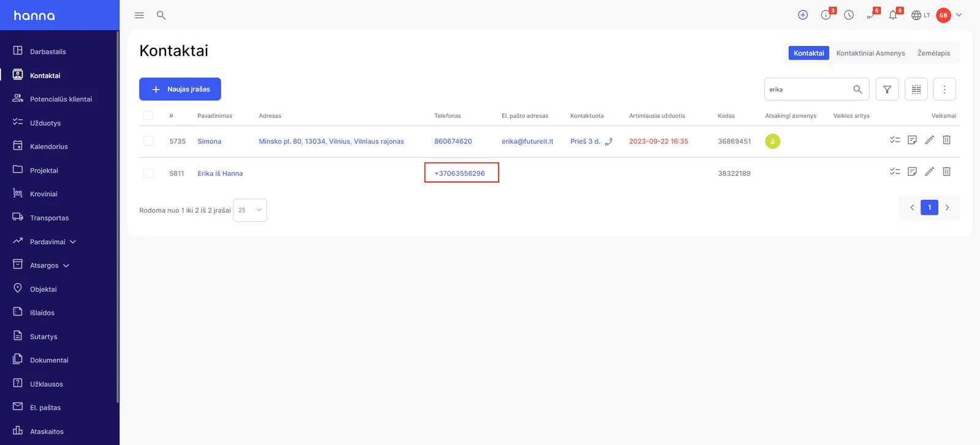
Task: Go to previous page arrow in pagination
Action: coord(912,208)
